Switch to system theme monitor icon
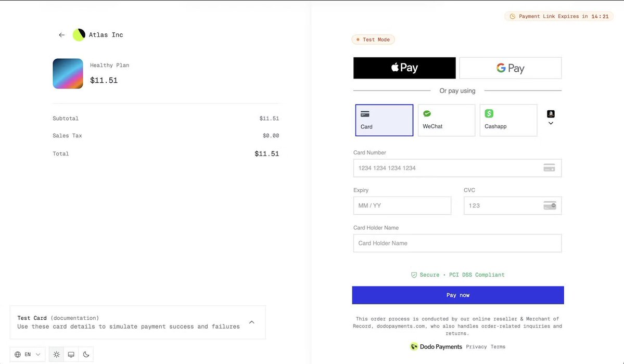The width and height of the screenshot is (624, 364). coord(71,355)
